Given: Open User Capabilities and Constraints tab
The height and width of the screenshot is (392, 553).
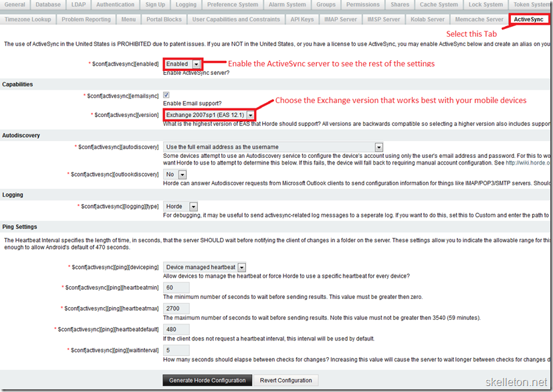Looking at the screenshot, I should click(x=236, y=19).
